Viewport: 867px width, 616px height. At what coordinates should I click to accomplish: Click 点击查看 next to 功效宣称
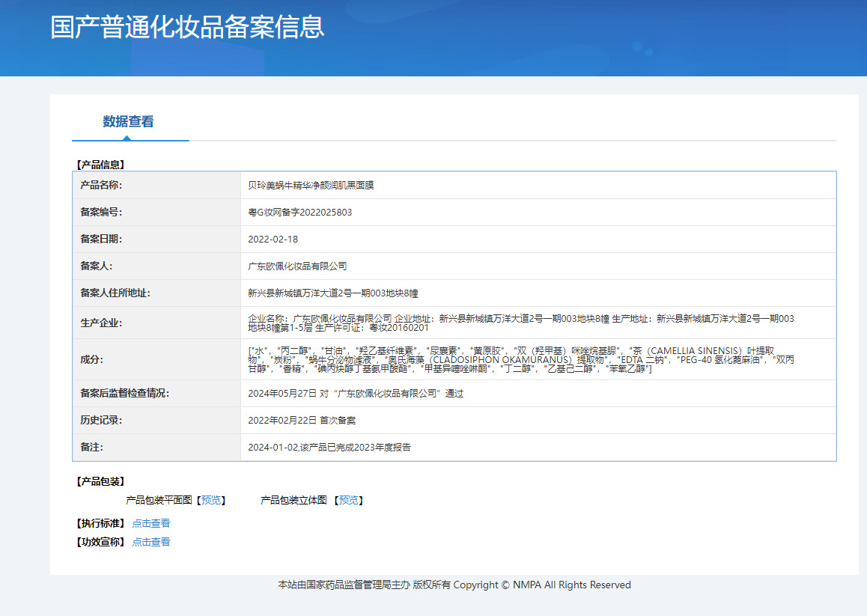pos(151,542)
